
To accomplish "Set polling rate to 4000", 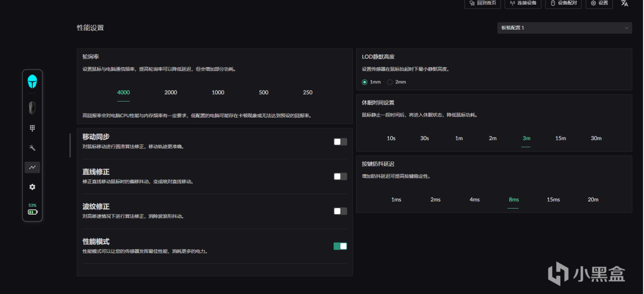I will coord(123,92).
